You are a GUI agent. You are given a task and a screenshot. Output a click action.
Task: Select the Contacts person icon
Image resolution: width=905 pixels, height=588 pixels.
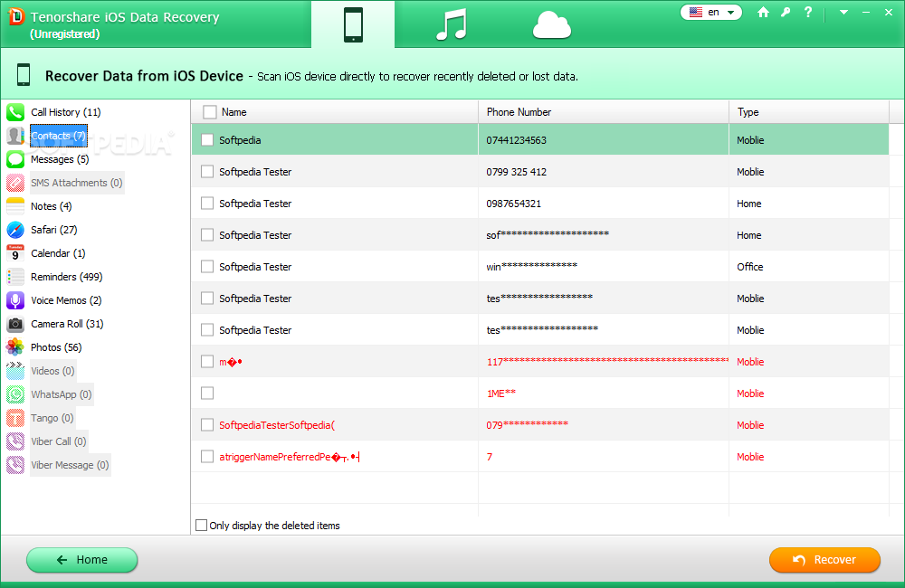pos(15,136)
